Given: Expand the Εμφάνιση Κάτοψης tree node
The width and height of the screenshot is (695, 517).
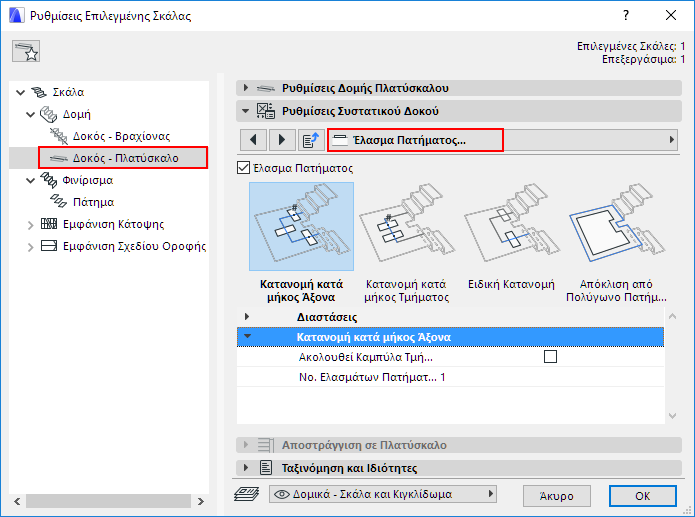Looking at the screenshot, I should pos(31,225).
